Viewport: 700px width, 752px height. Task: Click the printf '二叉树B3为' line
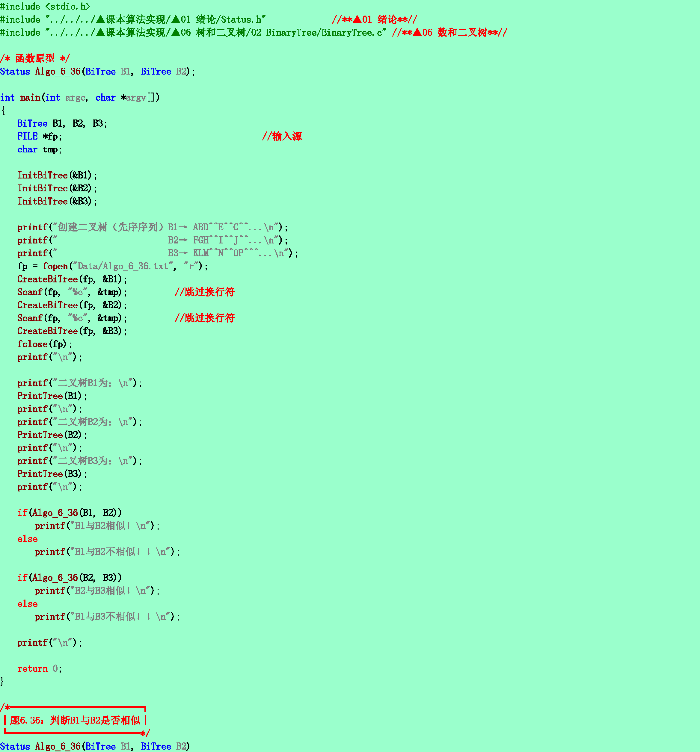pyautogui.click(x=80, y=461)
